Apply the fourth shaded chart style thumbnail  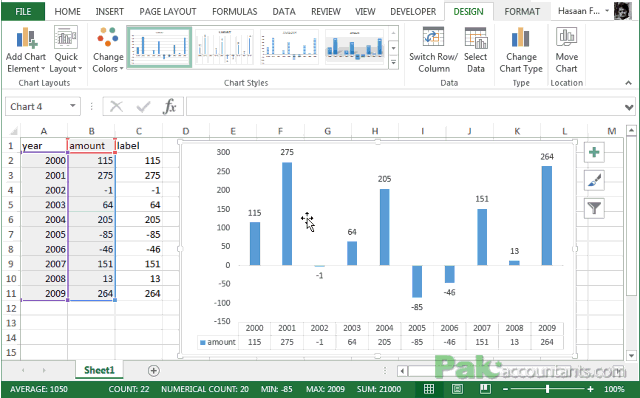coord(354,47)
